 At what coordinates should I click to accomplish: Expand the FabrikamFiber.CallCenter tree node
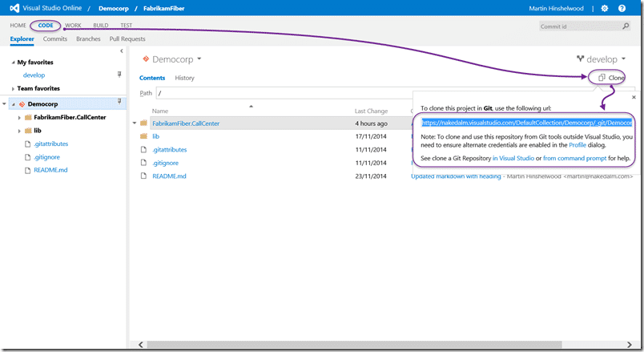[19, 118]
